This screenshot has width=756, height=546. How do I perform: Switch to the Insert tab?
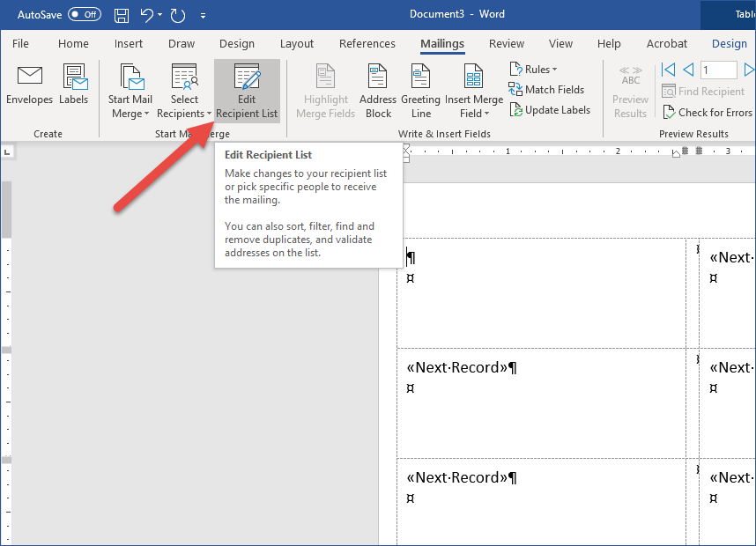[x=129, y=43]
